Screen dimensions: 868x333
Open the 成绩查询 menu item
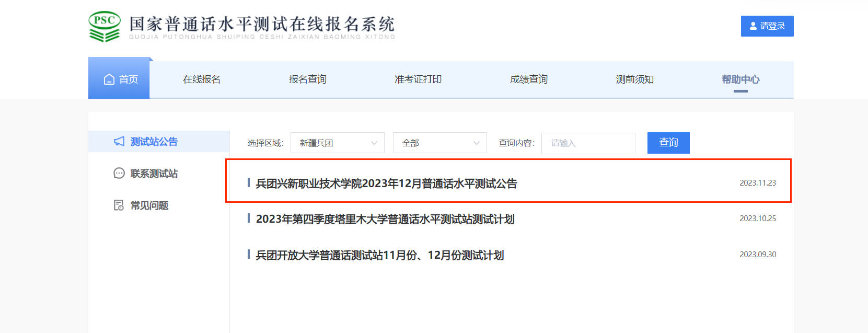[529, 79]
